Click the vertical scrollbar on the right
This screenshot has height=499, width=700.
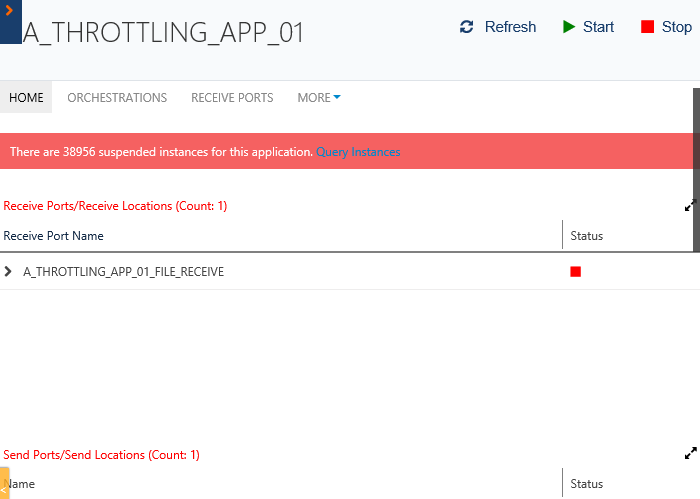[x=696, y=170]
